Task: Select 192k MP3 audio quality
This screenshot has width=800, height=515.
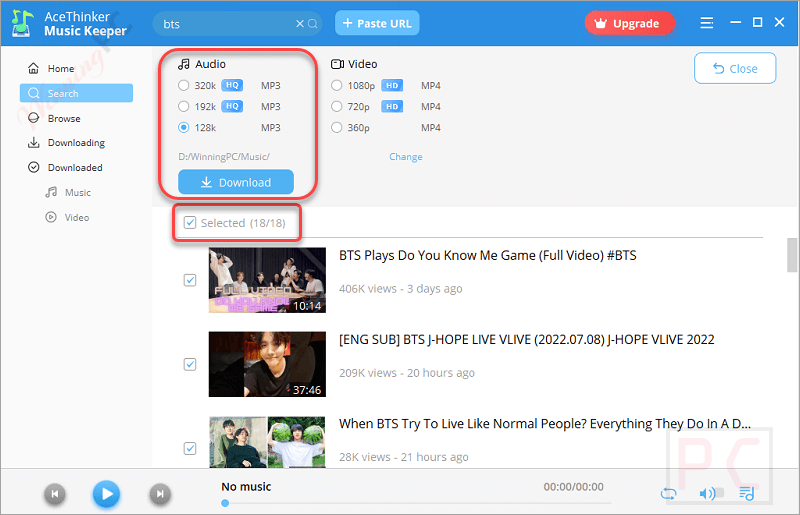Action: (x=184, y=107)
